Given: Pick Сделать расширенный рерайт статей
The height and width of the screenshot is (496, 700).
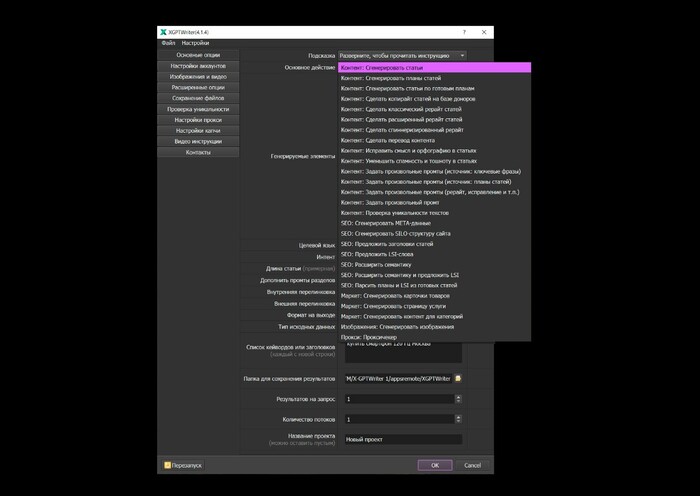Looking at the screenshot, I should tap(434, 120).
